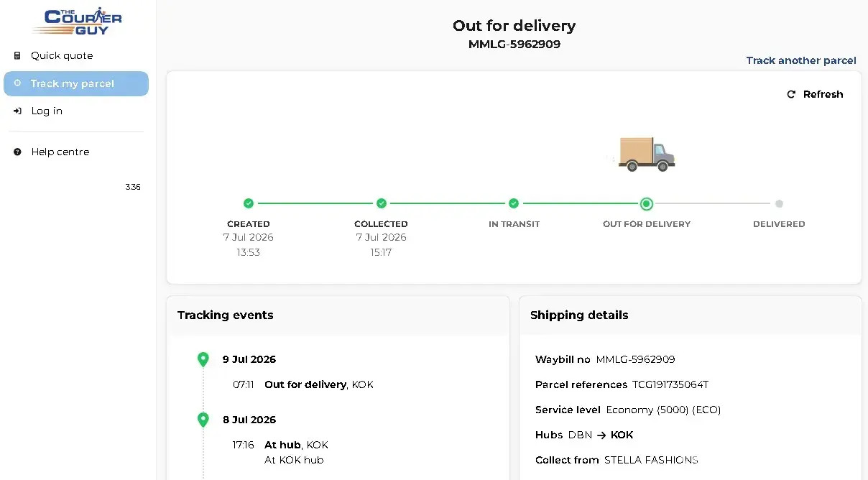Click the Quick quote calculator icon

pos(17,55)
